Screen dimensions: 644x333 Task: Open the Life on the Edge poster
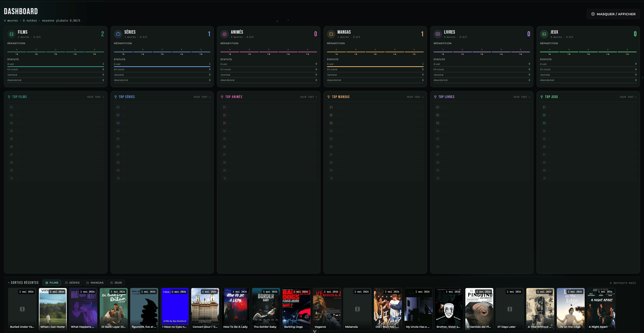pyautogui.click(x=571, y=309)
